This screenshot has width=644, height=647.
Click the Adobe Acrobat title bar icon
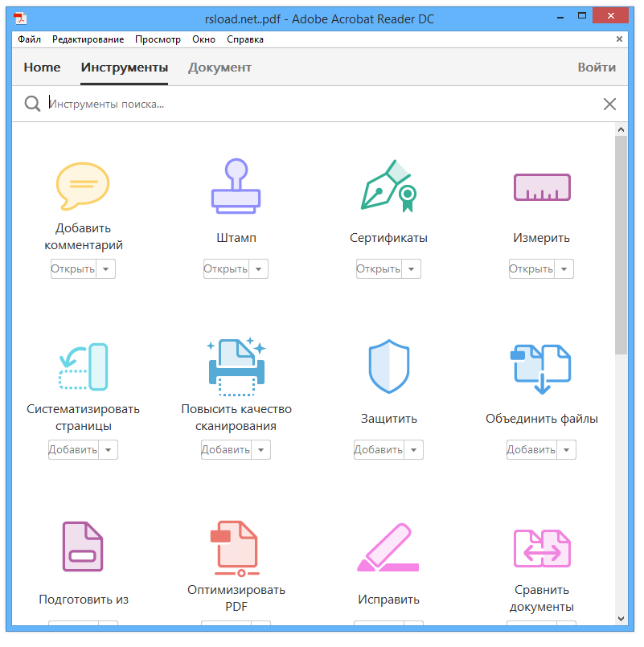coord(20,18)
